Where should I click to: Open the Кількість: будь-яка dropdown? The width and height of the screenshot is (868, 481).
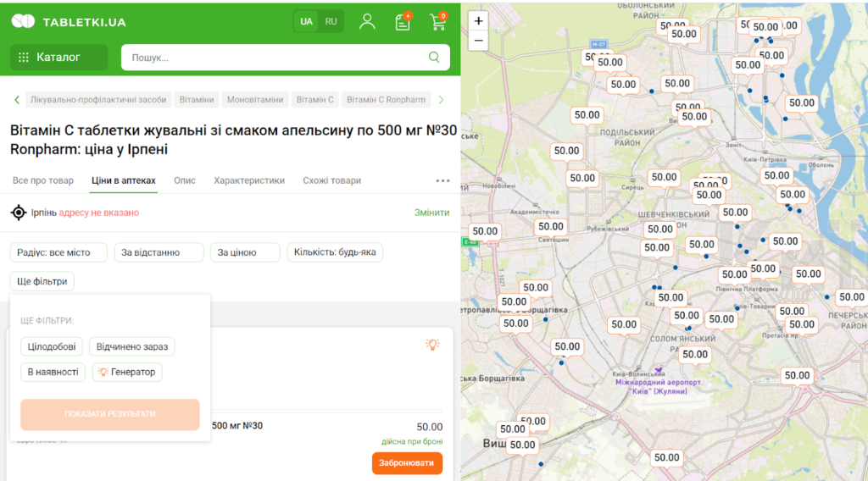pyautogui.click(x=336, y=252)
